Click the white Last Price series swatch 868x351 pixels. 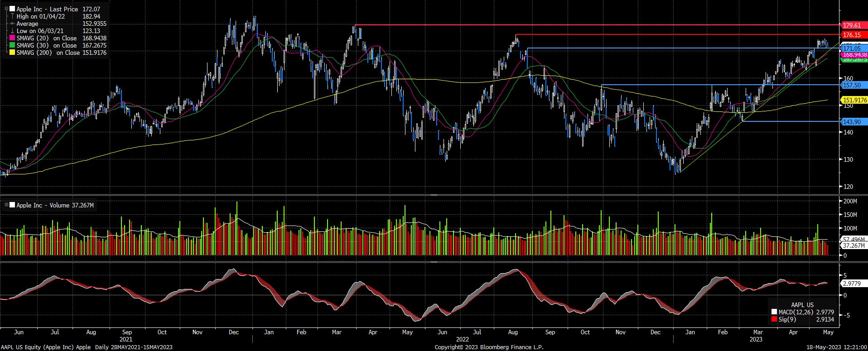[x=12, y=9]
